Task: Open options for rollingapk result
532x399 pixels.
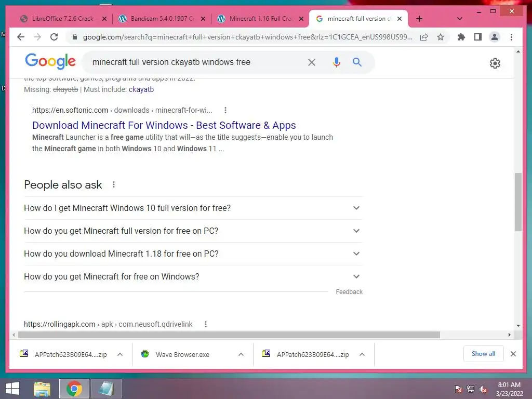Action: (206, 324)
